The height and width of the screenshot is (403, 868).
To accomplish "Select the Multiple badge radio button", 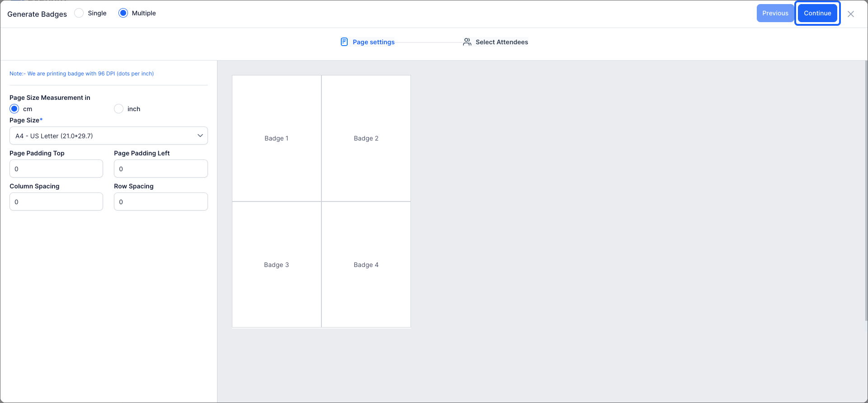I will (123, 13).
